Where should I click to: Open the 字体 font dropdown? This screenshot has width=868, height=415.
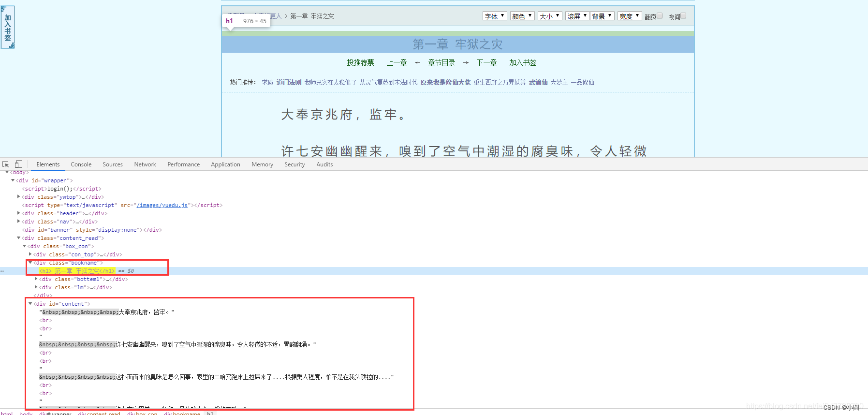pyautogui.click(x=495, y=16)
